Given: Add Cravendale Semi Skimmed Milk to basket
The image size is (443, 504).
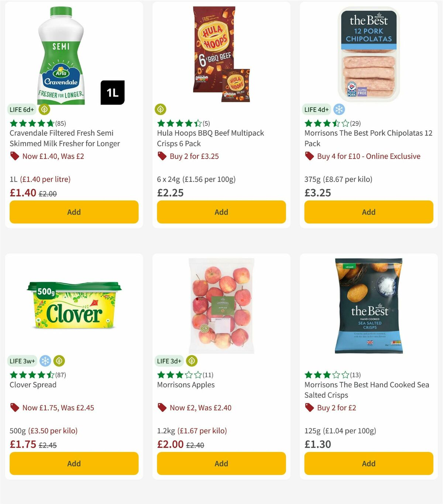Looking at the screenshot, I should click(x=73, y=212).
